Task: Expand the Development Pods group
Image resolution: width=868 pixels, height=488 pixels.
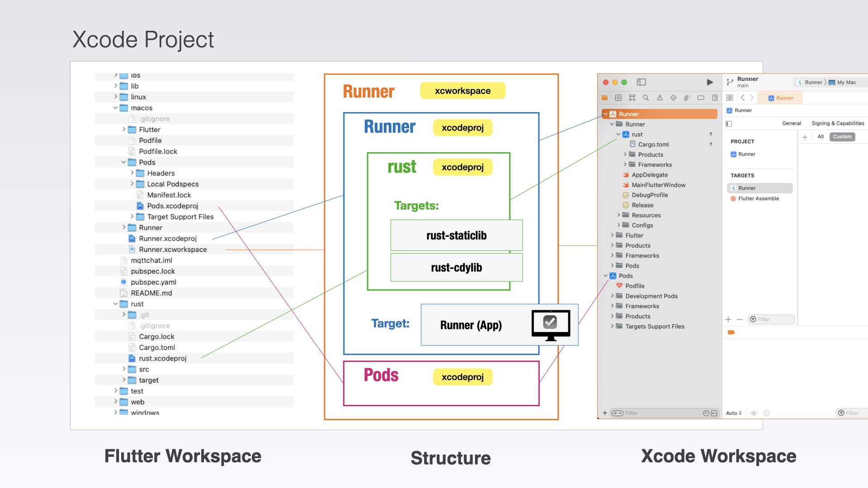Action: coord(612,296)
